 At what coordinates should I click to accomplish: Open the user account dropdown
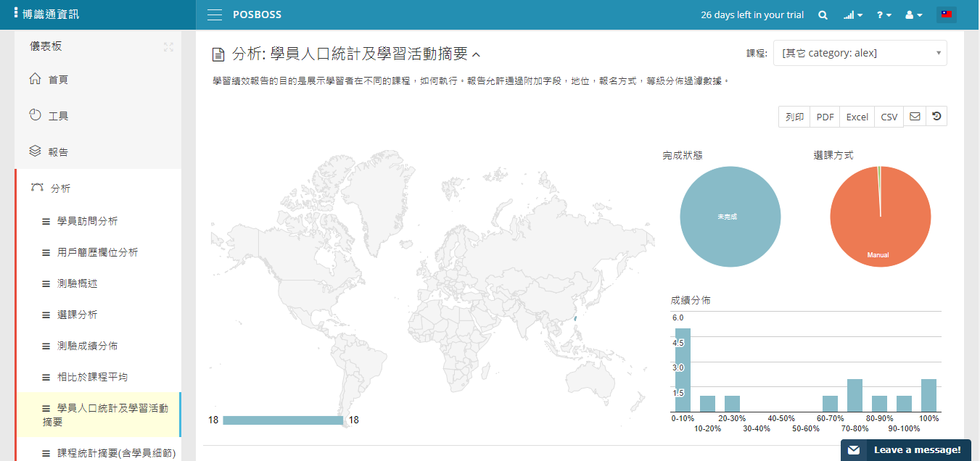(913, 15)
